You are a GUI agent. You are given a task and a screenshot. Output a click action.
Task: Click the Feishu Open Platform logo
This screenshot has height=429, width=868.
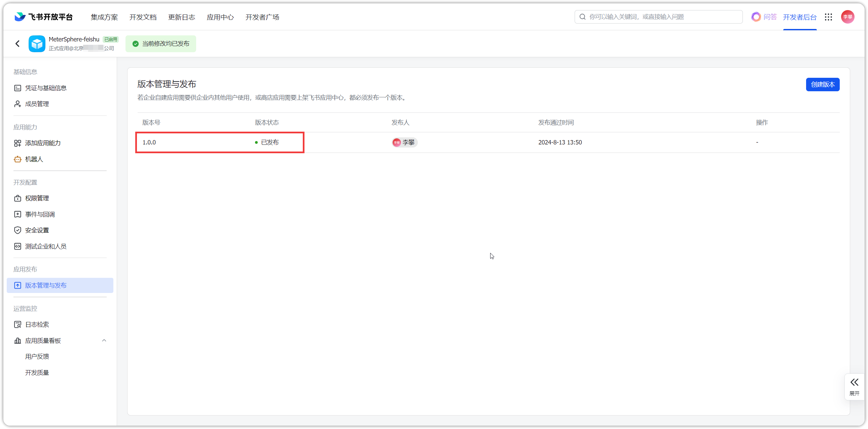pyautogui.click(x=44, y=17)
